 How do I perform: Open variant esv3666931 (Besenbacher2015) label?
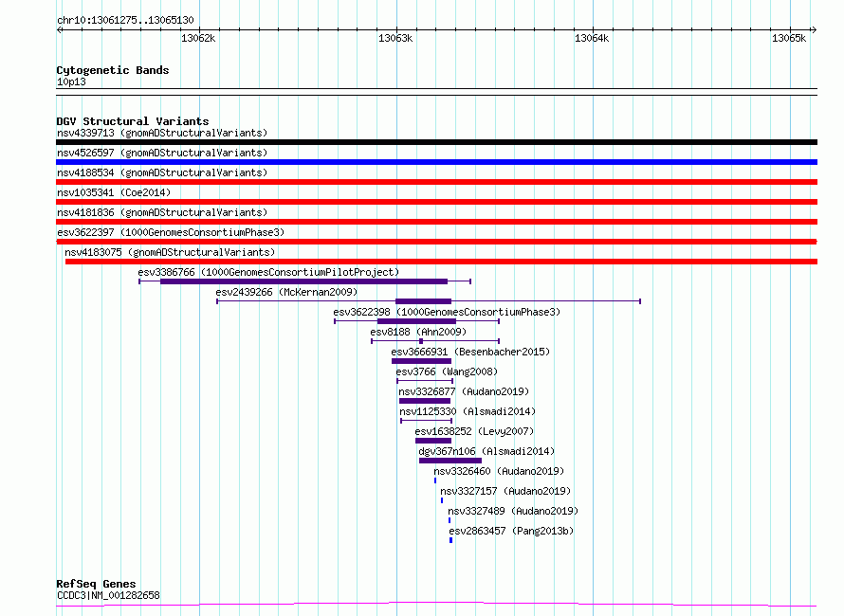(470, 352)
